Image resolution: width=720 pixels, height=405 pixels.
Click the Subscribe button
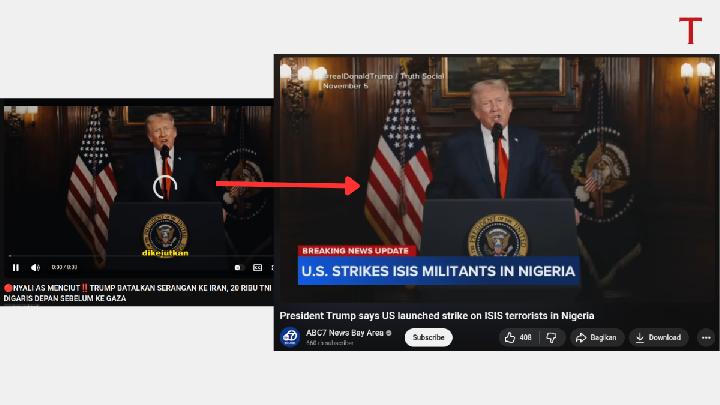click(428, 337)
